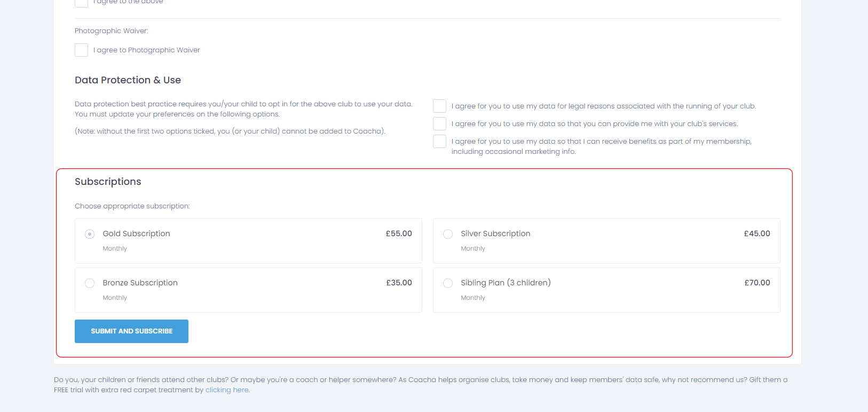Image resolution: width=868 pixels, height=412 pixels.
Task: Check the 'I agree to the above' box
Action: click(x=81, y=3)
